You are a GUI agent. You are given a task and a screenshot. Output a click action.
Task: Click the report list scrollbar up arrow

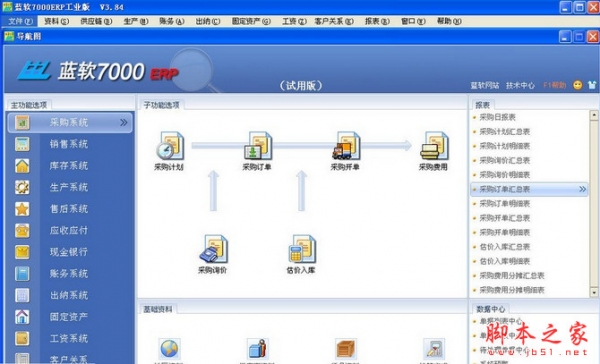tap(594, 114)
